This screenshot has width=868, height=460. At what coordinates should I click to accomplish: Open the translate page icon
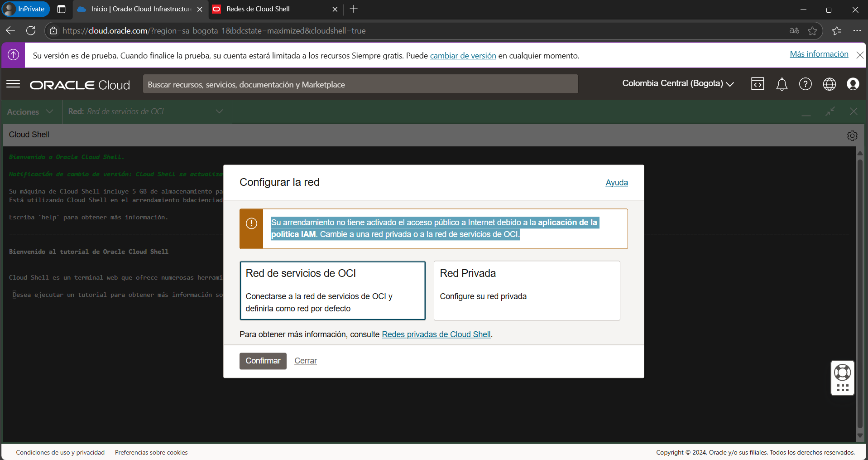click(x=794, y=31)
